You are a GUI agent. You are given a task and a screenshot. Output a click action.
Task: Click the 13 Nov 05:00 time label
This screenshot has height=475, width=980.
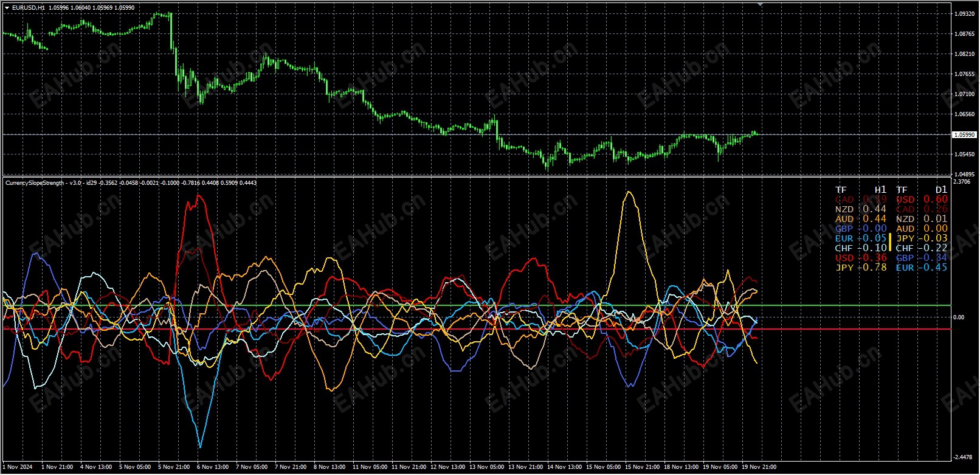486,467
